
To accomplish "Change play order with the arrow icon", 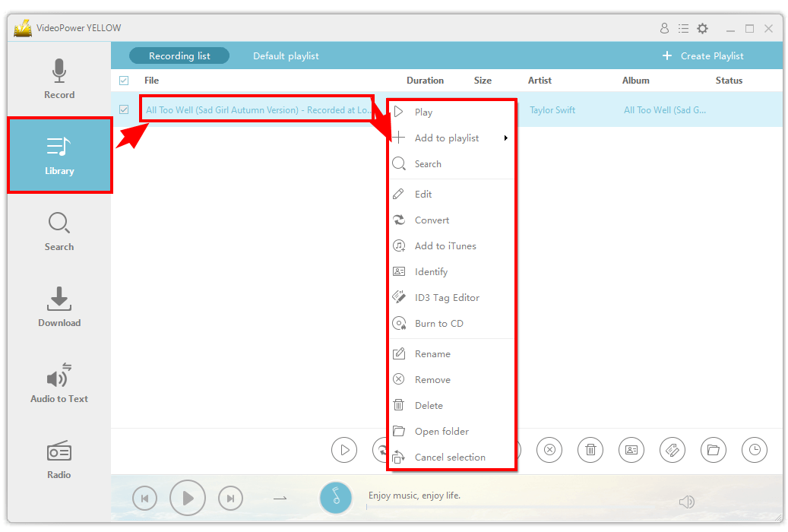I will (280, 499).
